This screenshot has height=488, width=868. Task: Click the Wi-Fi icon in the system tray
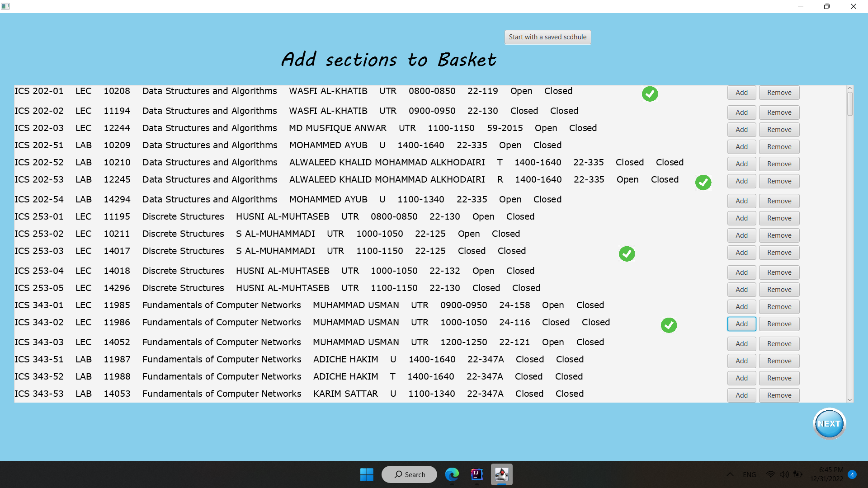(x=770, y=474)
